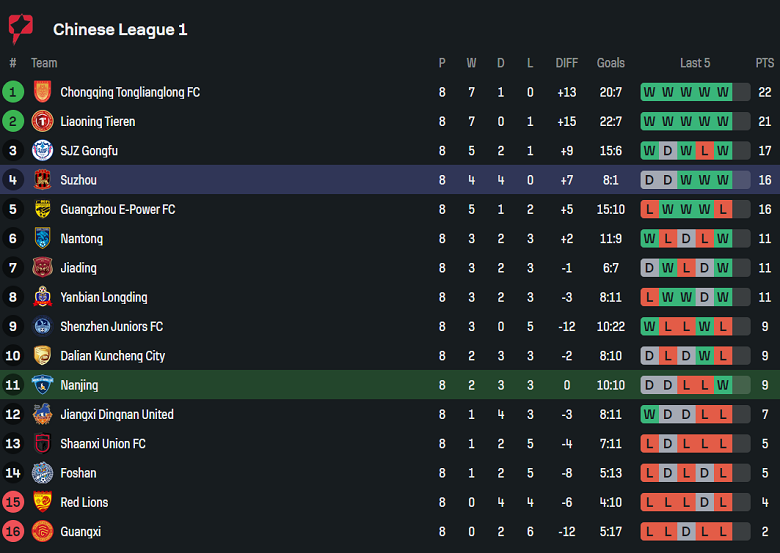Open Jiangxi Dingnan United team link
Screen dimensions: 780x553
117,414
